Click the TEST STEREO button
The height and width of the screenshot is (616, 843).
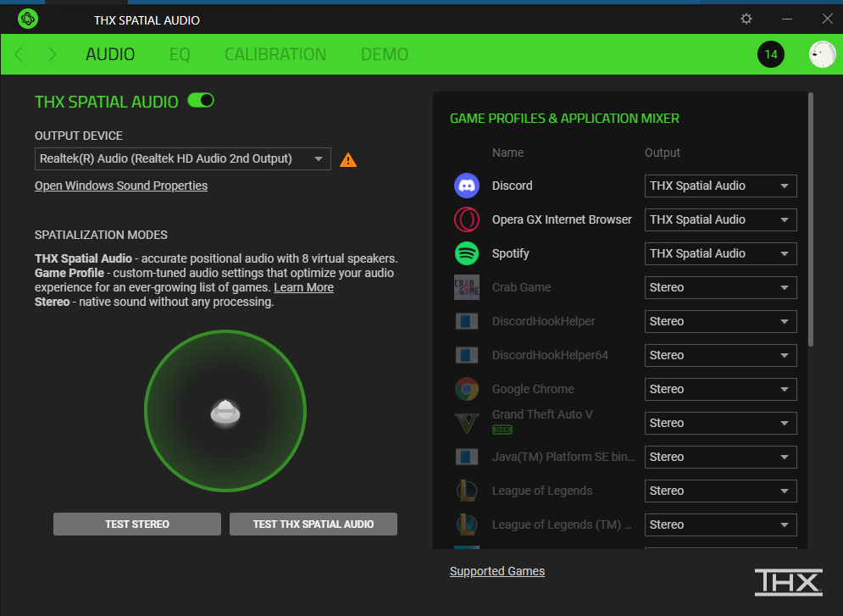coord(137,524)
